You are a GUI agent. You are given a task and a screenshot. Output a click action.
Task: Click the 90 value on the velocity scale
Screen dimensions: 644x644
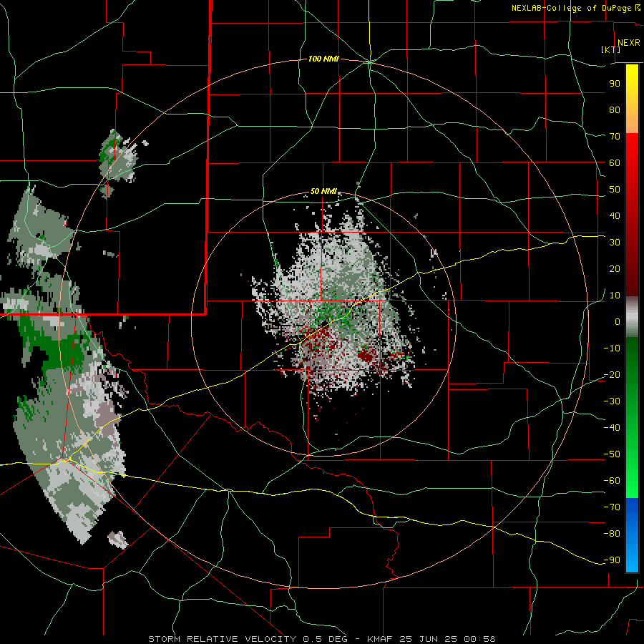pos(615,84)
